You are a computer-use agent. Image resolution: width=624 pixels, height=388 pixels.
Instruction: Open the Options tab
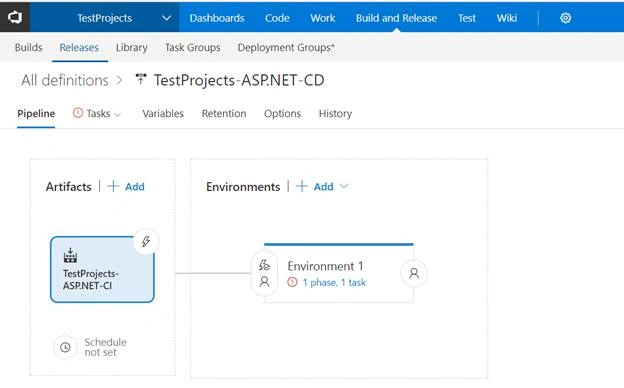(283, 113)
